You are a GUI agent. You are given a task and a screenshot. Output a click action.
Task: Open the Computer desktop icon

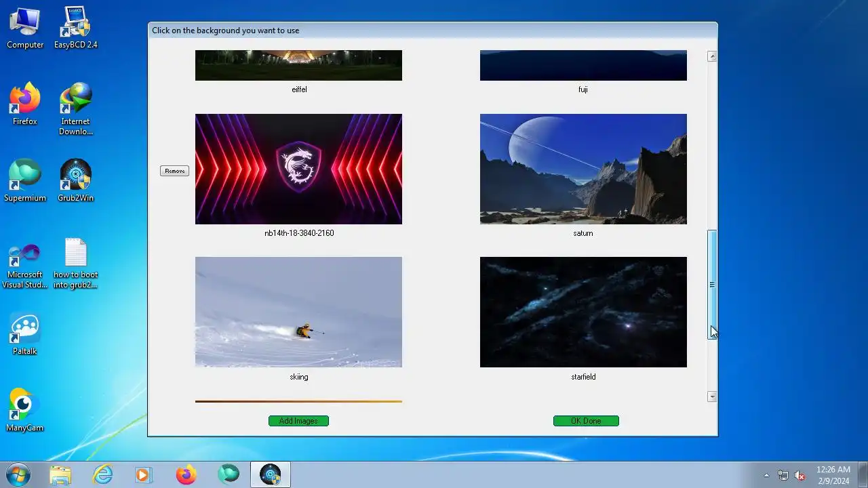coord(25,28)
